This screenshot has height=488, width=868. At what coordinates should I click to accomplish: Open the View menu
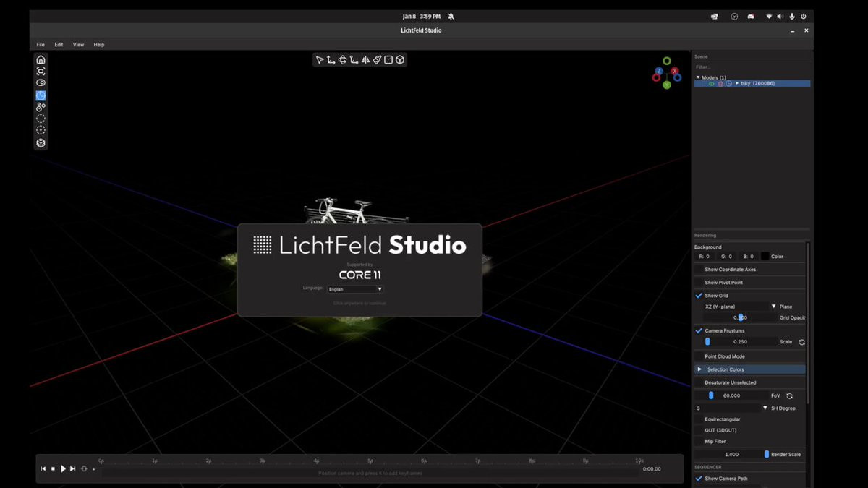click(x=78, y=45)
